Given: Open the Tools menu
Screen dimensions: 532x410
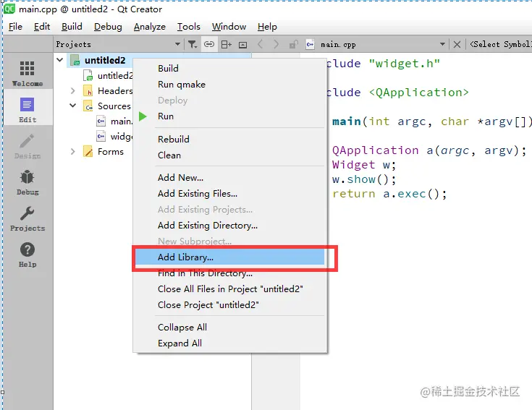Looking at the screenshot, I should click(189, 27).
